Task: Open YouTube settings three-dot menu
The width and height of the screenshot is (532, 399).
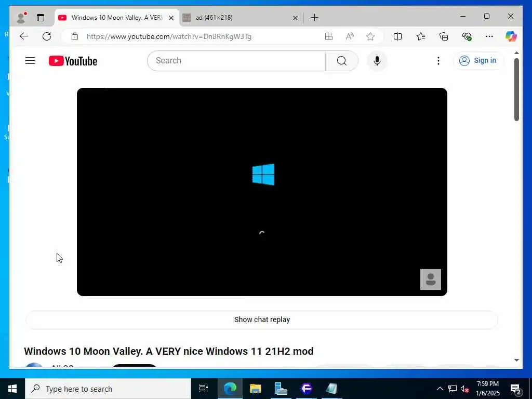Action: pyautogui.click(x=438, y=61)
